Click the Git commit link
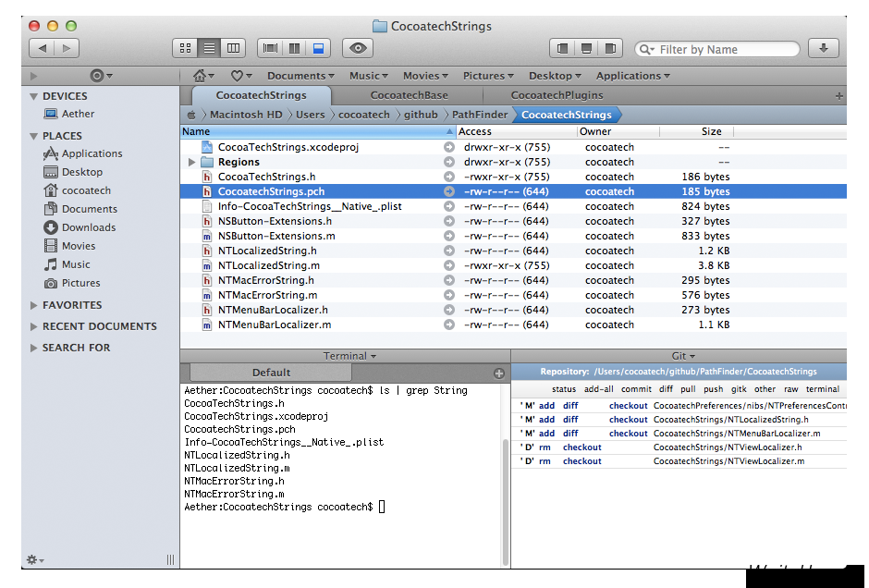 (x=635, y=389)
